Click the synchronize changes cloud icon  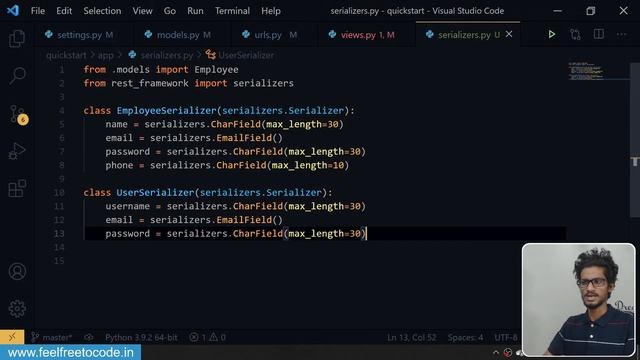[x=89, y=338]
